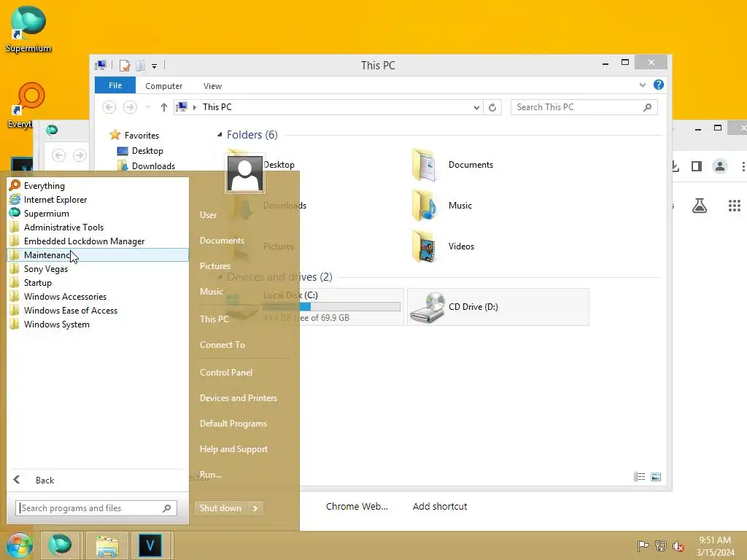Switch to large icons view icon
The image size is (747, 560).
pos(656,477)
